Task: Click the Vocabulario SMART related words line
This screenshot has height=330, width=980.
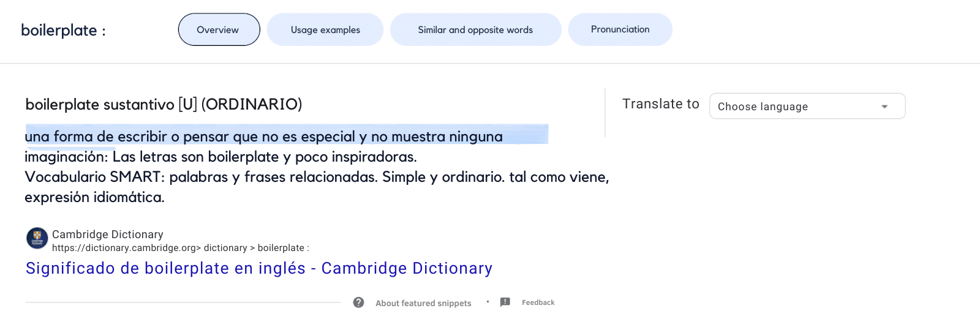Action: [x=316, y=177]
